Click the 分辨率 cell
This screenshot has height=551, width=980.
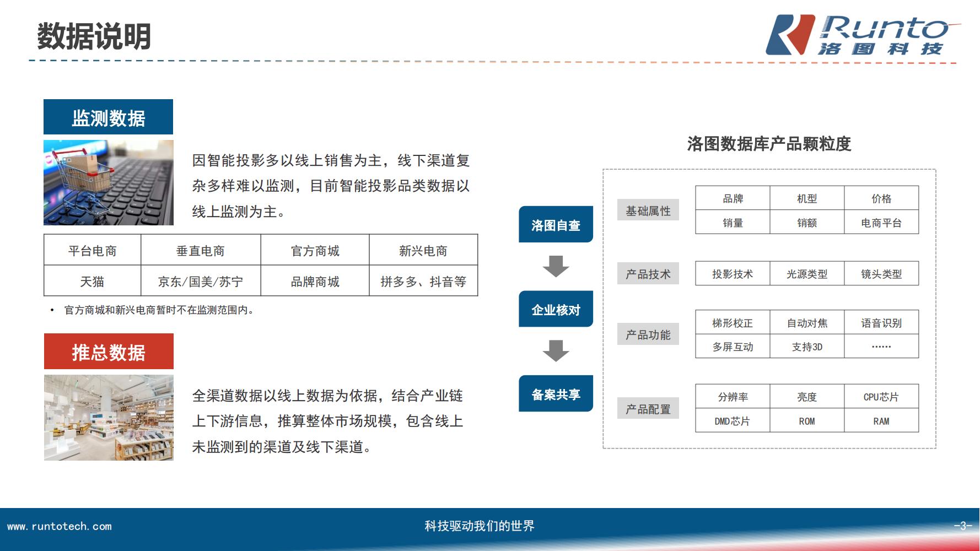coord(733,396)
